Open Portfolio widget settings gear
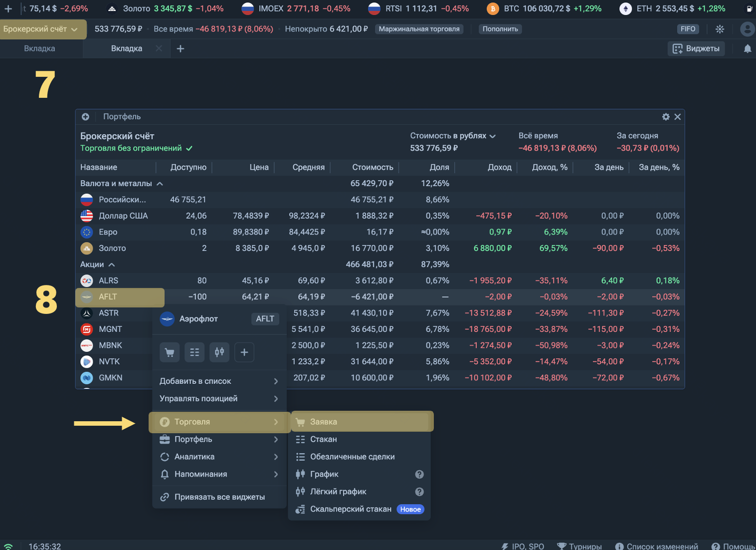Image resolution: width=756 pixels, height=550 pixels. pos(666,117)
